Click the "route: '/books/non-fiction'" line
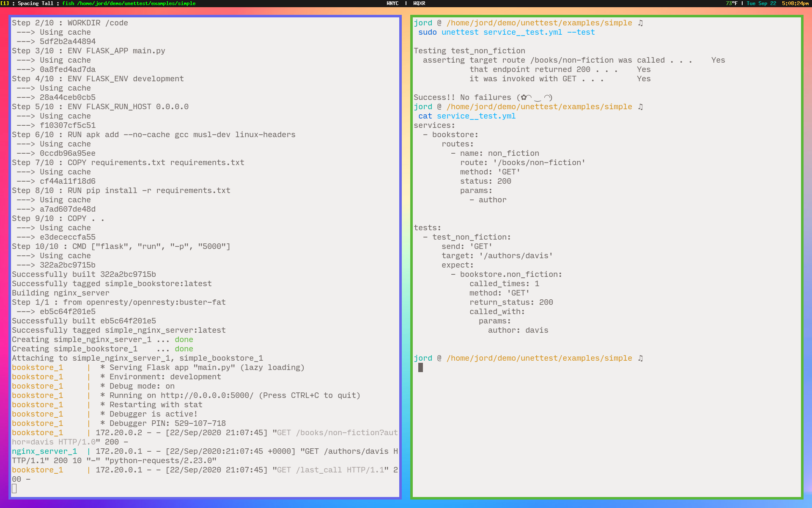Screen dimensions: 812x508 [523, 163]
